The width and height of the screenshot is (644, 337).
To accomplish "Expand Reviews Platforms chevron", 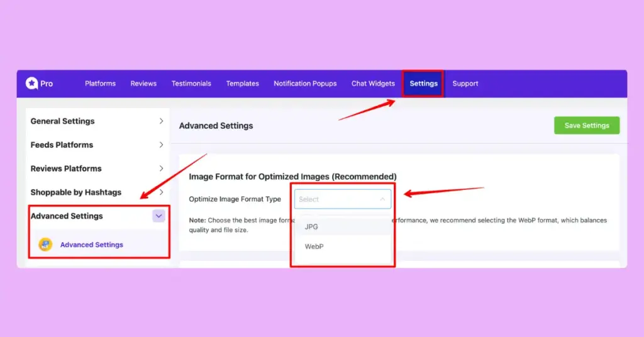I will [161, 168].
